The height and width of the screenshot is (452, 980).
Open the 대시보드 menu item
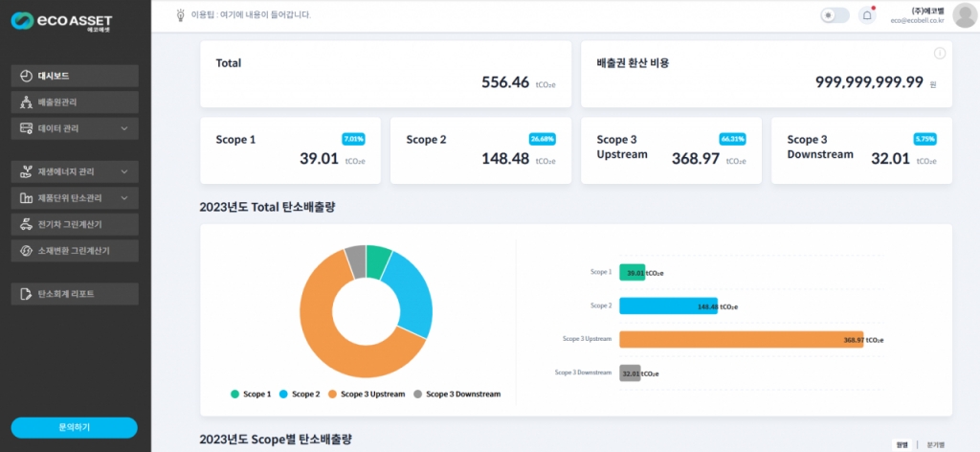click(x=75, y=77)
